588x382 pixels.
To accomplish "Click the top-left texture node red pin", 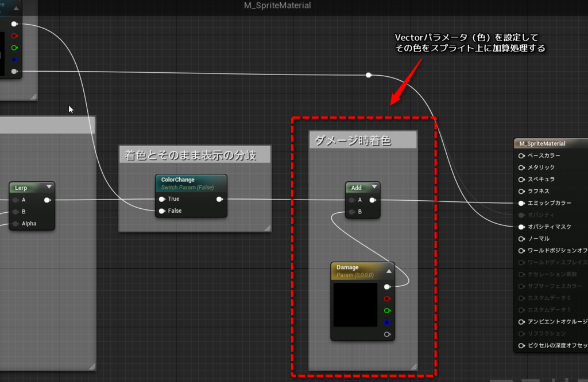I will (14, 36).
